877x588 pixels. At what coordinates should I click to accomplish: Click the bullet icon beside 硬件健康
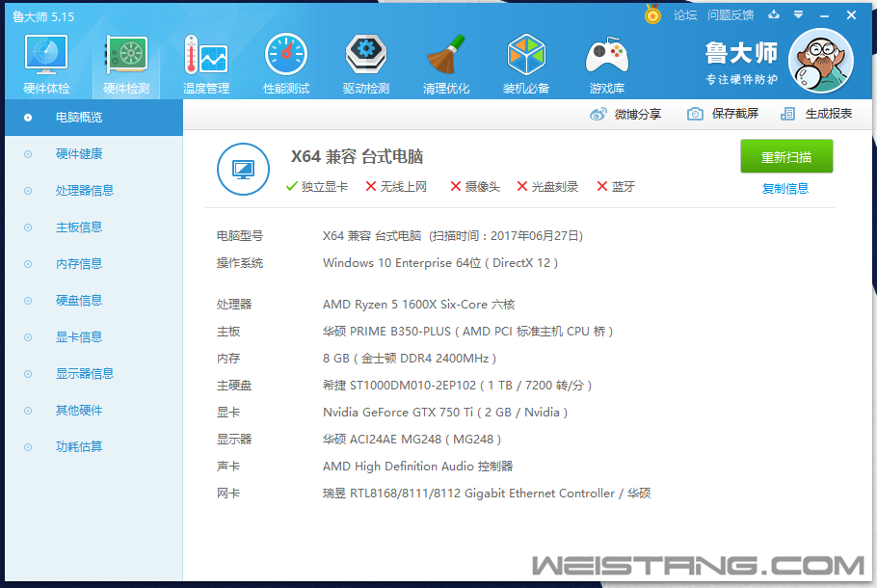28,154
